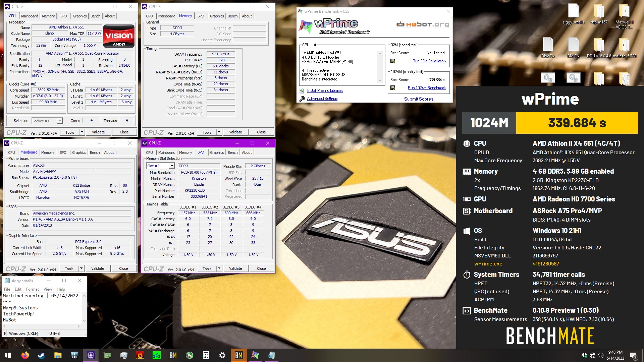Open the Notepad View menu
The image size is (644, 362).
(x=48, y=289)
